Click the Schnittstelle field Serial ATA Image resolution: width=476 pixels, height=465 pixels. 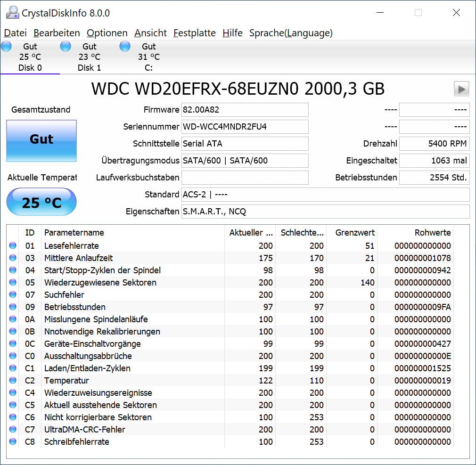tap(245, 144)
